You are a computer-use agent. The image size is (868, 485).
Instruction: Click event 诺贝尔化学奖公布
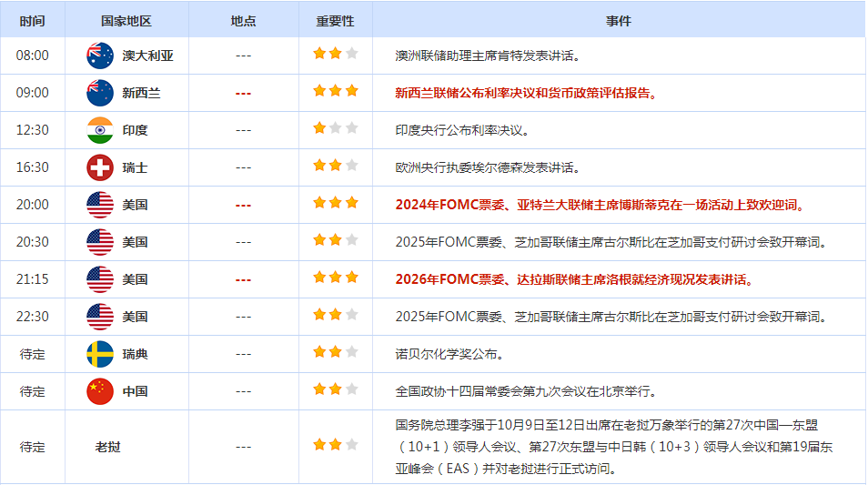point(449,354)
